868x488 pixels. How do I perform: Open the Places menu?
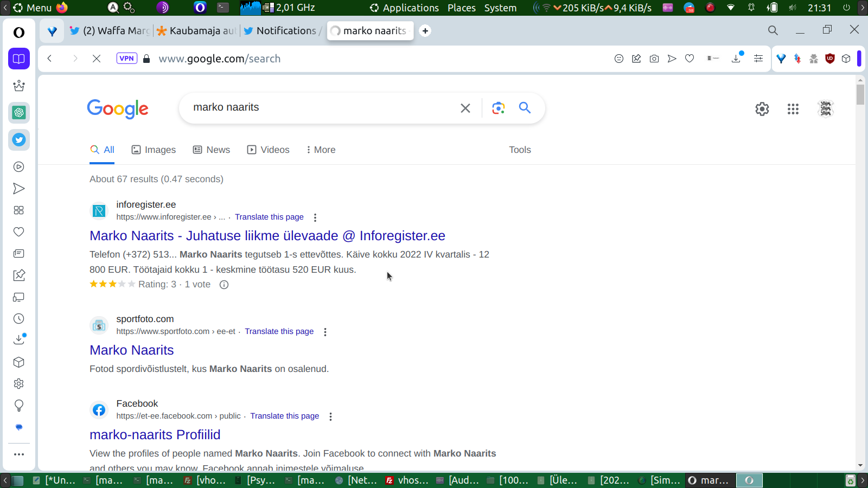point(462,8)
